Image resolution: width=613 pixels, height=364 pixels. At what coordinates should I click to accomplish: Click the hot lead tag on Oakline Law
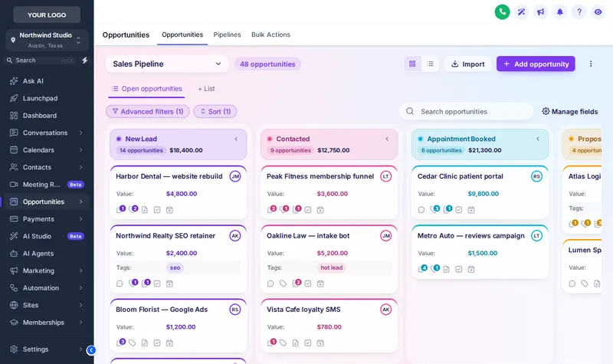(x=332, y=267)
